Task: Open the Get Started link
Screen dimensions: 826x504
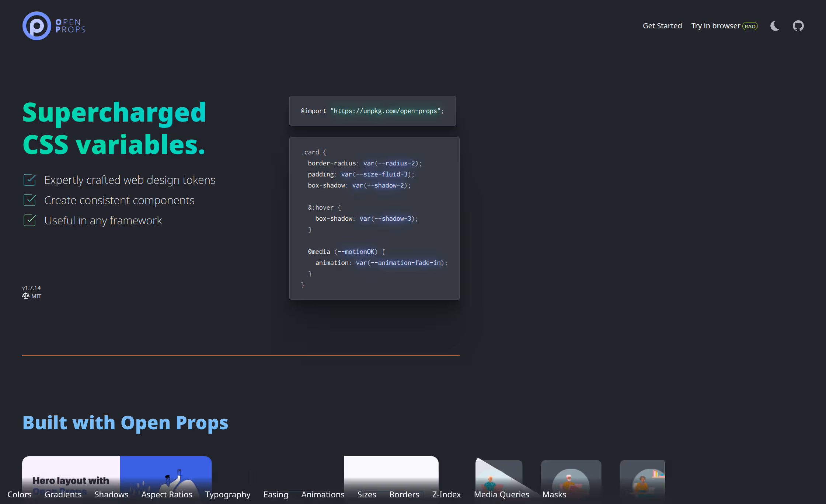Action: [662, 26]
